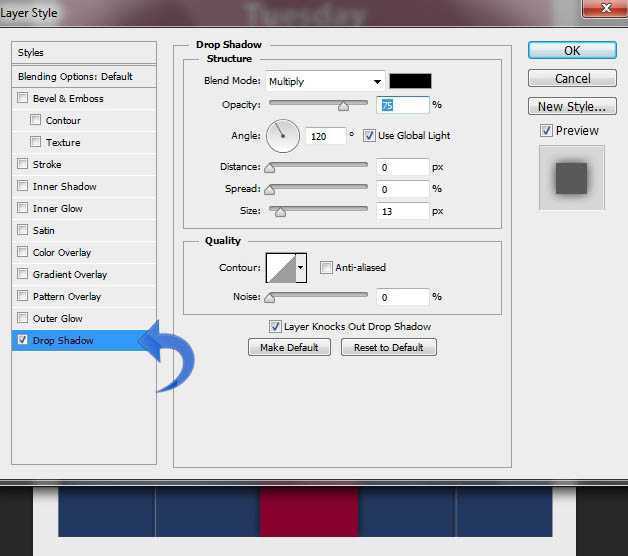This screenshot has width=628, height=556.
Task: Select the Gradient Overlay style entry
Action: click(x=84, y=274)
